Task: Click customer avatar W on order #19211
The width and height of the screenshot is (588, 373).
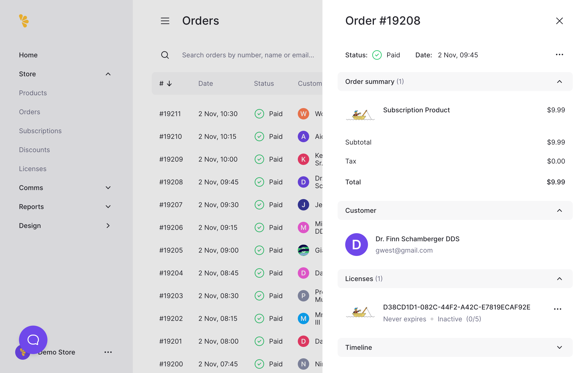Action: click(x=303, y=114)
